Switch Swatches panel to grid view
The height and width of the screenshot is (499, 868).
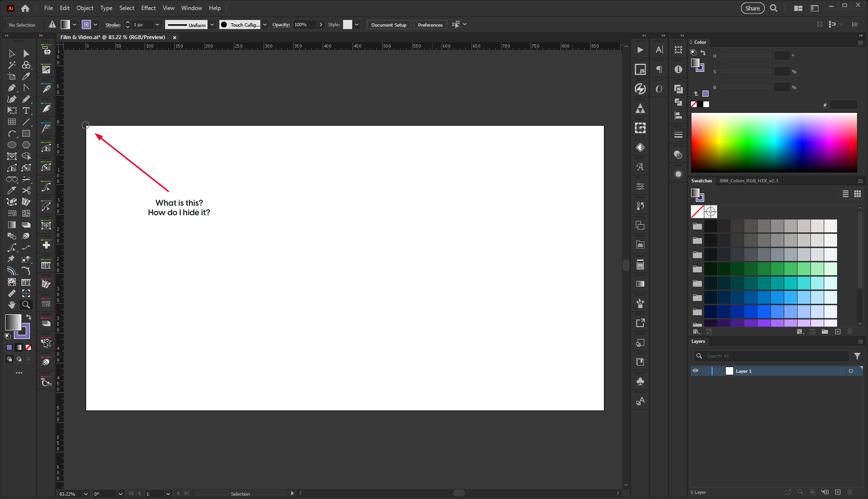[858, 194]
